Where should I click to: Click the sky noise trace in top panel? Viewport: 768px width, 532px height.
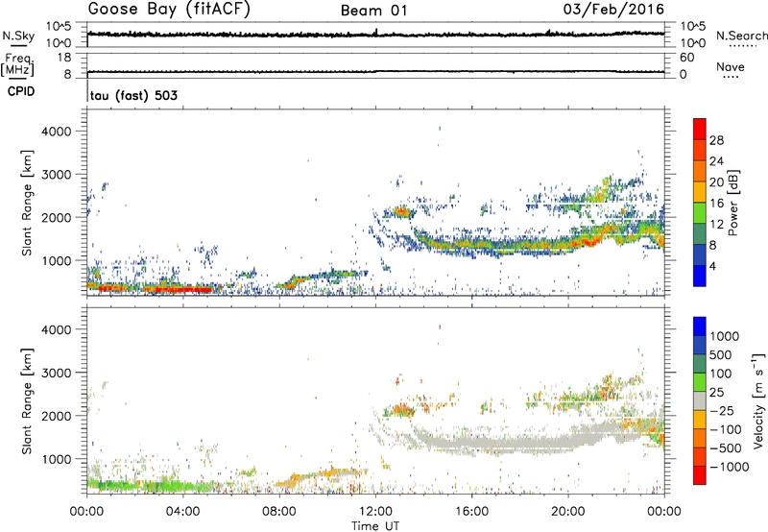coord(375,35)
